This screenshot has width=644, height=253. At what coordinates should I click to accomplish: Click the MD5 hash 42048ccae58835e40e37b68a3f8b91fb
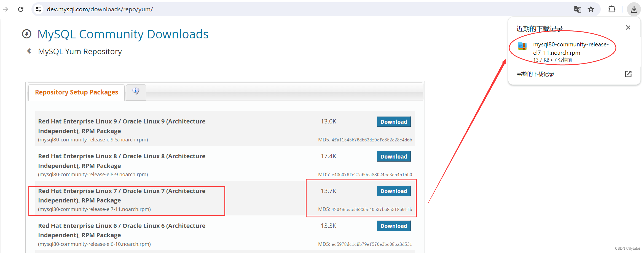(x=372, y=209)
